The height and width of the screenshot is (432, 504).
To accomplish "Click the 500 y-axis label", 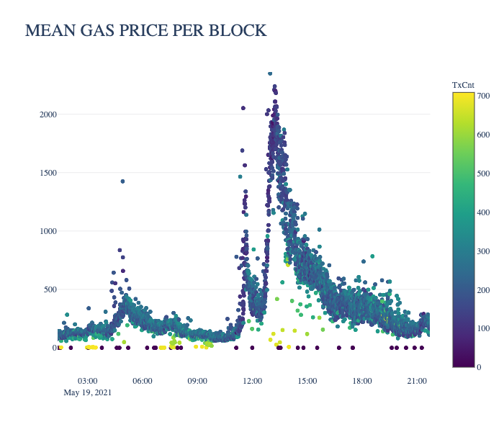I will point(50,289).
